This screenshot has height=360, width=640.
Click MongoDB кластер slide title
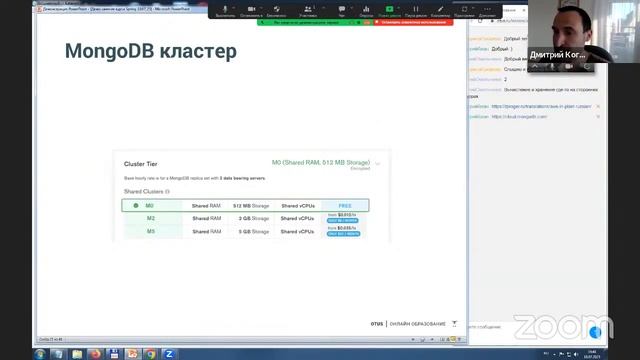coord(151,51)
